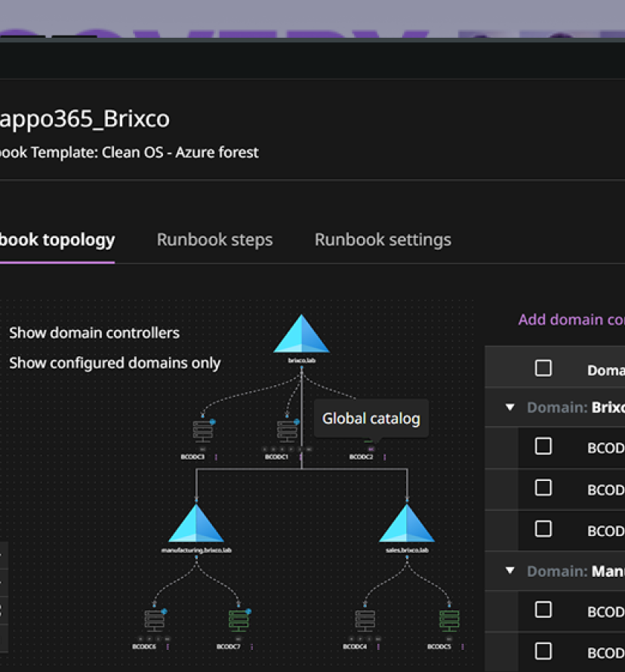Click the BCODC3 server icon
The image size is (625, 672).
(202, 432)
